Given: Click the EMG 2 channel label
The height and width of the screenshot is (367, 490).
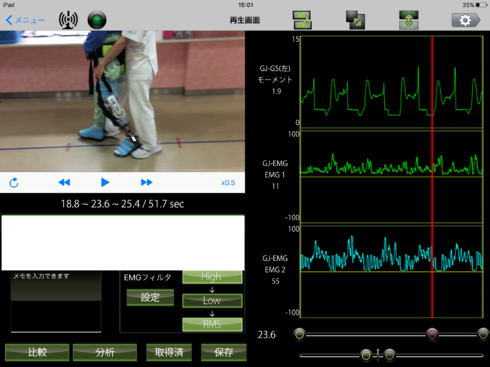Looking at the screenshot, I should [x=275, y=270].
